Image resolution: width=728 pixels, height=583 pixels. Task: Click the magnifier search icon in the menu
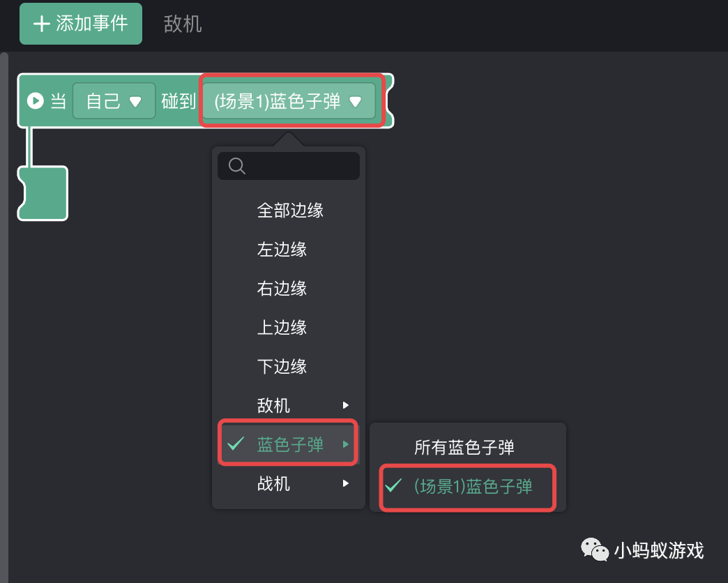click(x=236, y=165)
